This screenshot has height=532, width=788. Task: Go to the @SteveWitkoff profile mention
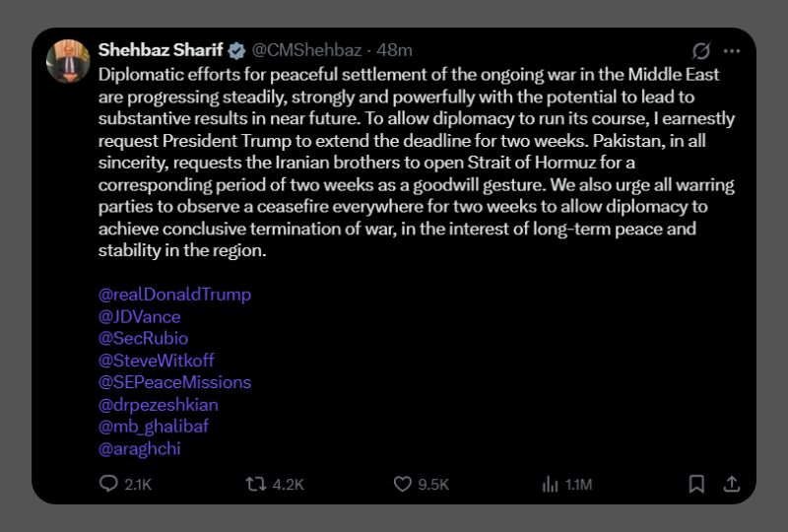157,361
